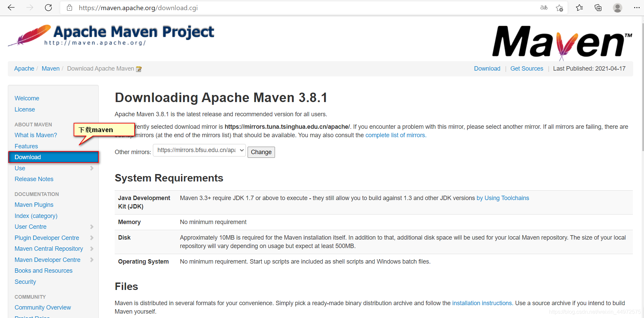Click the Memory row label

(x=129, y=222)
